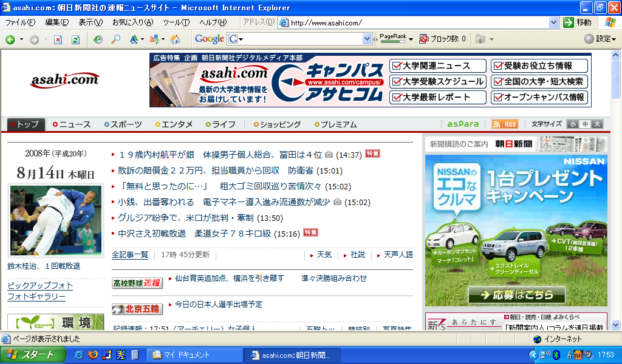Click the red 特集 badge beside 中沢さえ headline
Image resolution: width=622 pixels, height=364 pixels.
point(310,232)
